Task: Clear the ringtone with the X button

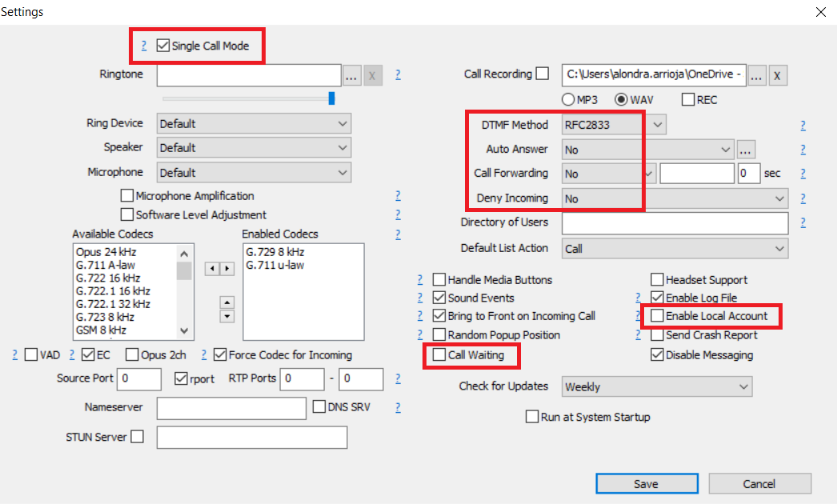Action: point(374,76)
